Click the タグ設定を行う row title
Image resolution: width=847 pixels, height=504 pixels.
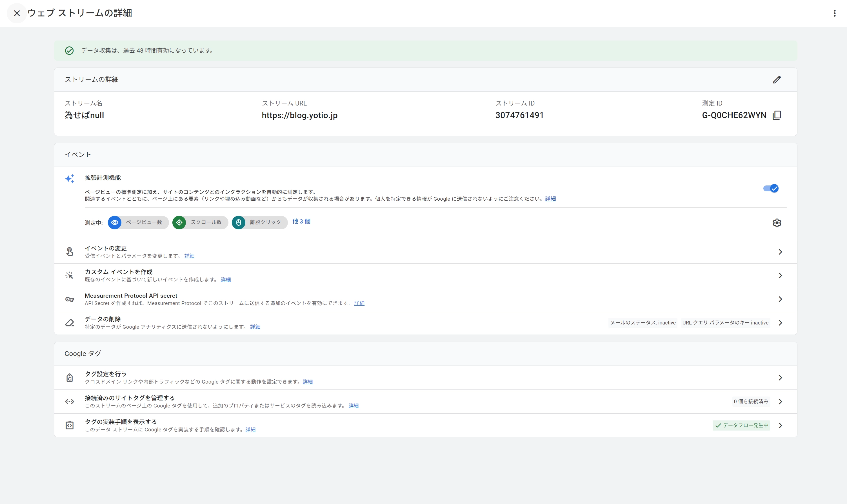105,374
